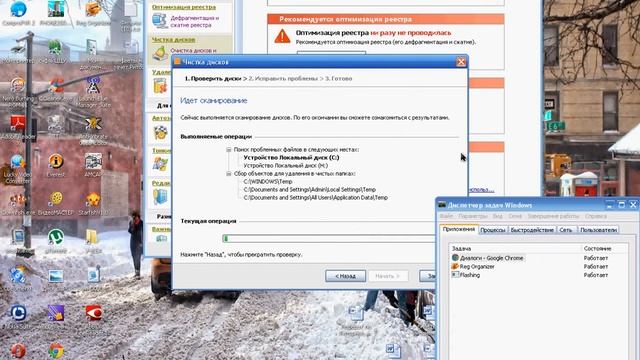
Task: Select 'Устройство Локальный диск (C:)' tree entry
Action: click(291, 158)
